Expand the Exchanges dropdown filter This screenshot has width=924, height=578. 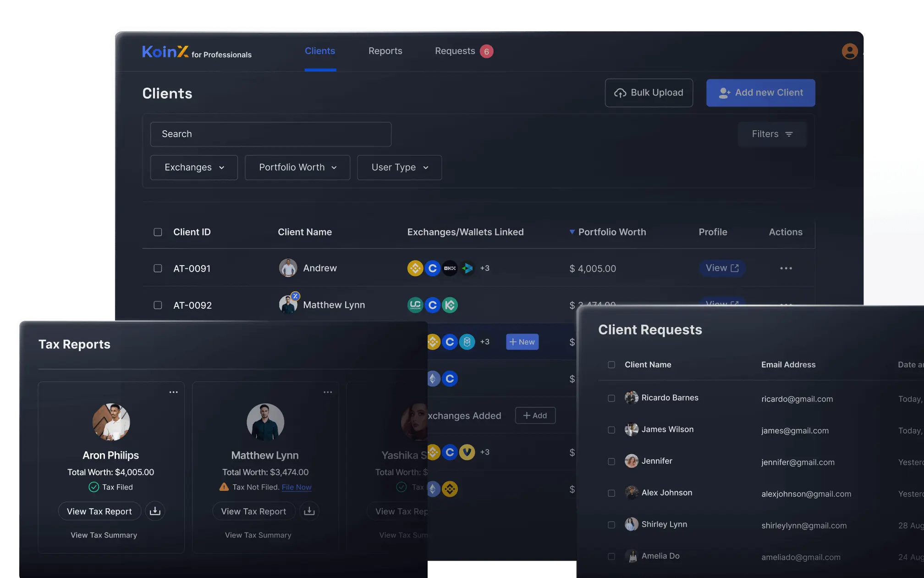click(x=194, y=167)
